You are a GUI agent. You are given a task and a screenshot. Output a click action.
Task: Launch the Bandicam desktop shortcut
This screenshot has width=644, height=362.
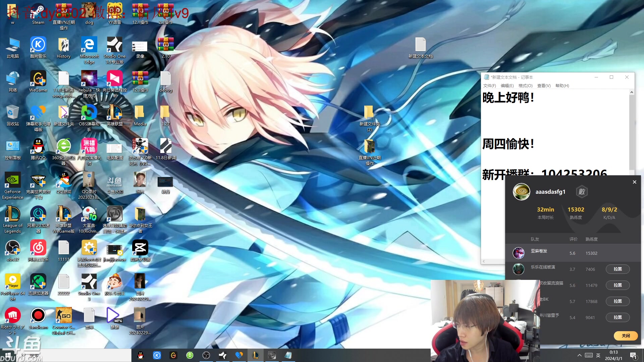point(38,318)
